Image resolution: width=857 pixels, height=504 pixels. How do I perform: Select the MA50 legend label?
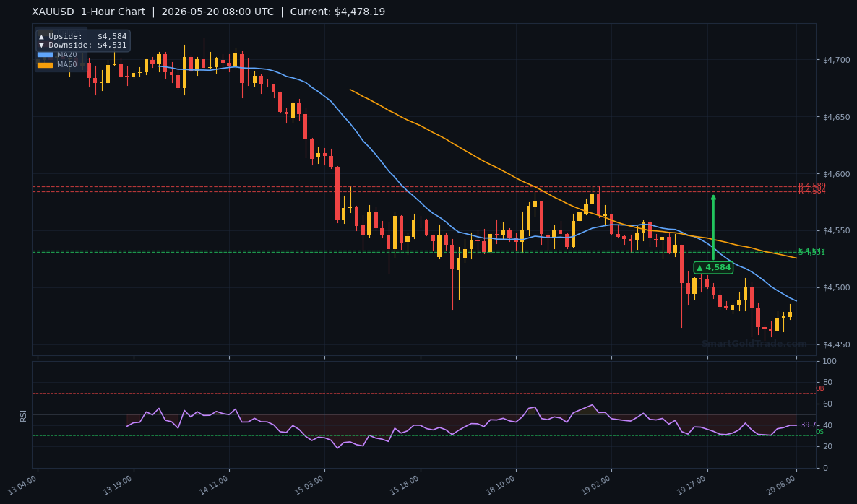[x=67, y=64]
